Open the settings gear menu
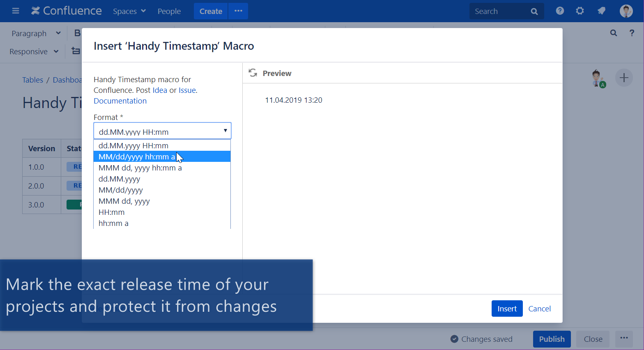The image size is (644, 350). coord(580,11)
